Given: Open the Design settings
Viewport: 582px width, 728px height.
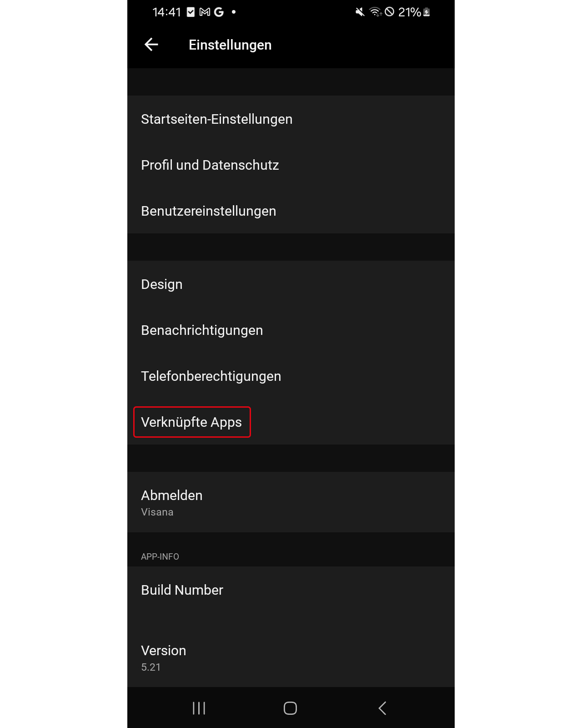Looking at the screenshot, I should [291, 284].
